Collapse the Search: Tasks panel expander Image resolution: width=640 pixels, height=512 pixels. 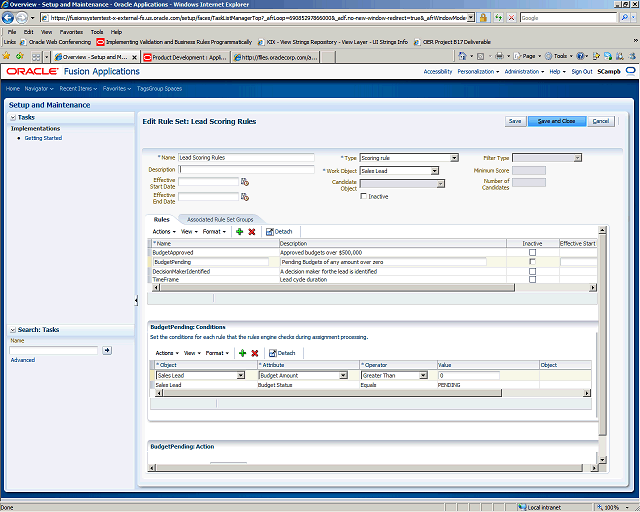click(13, 330)
